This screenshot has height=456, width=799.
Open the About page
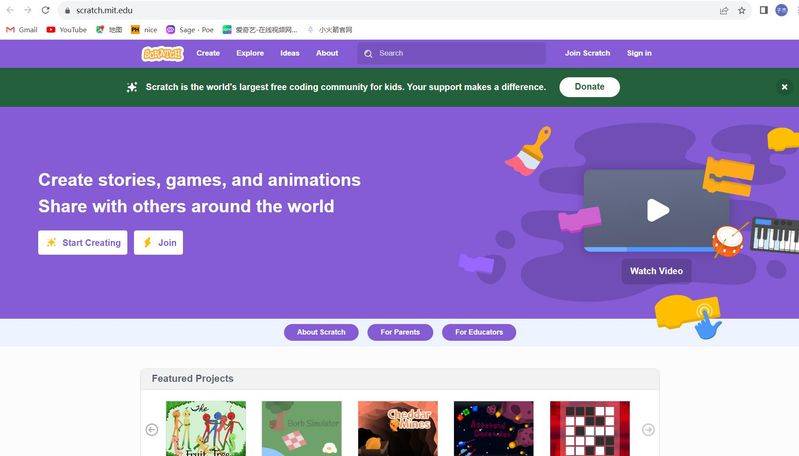327,53
